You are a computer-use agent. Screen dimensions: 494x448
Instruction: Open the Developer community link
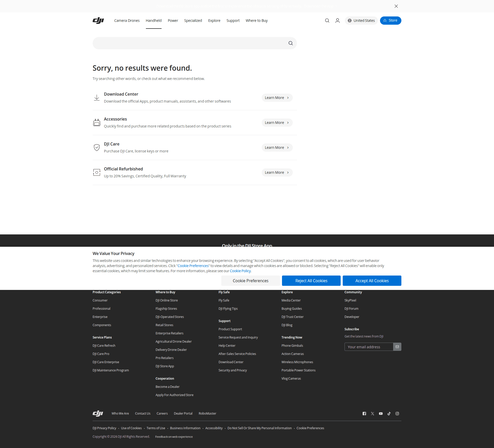352,317
